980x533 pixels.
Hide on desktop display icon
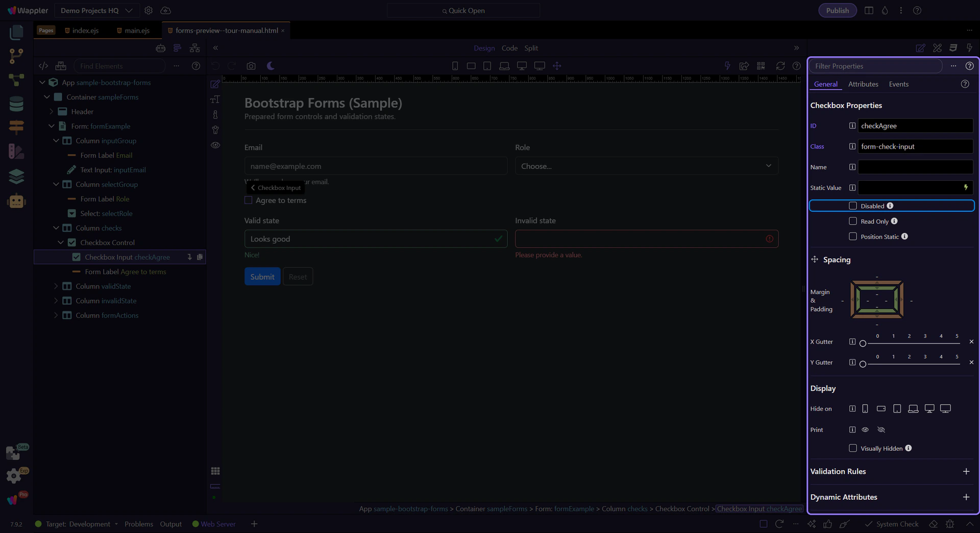pyautogui.click(x=929, y=408)
